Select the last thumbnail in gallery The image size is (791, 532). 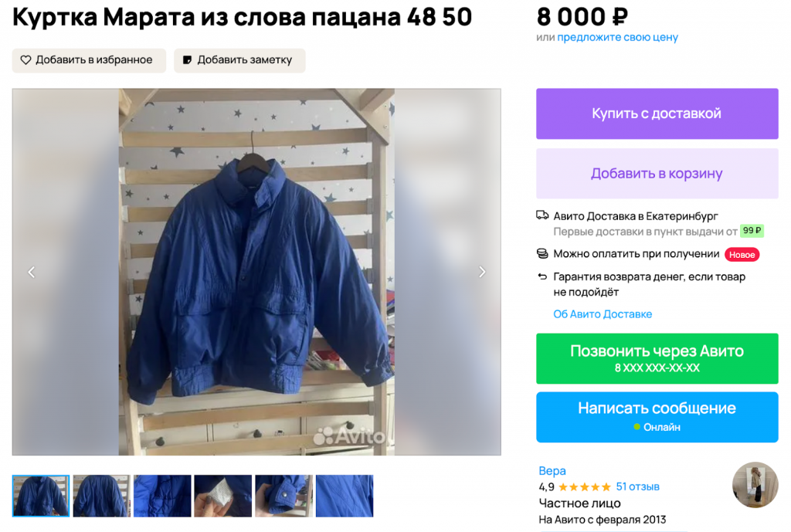tap(344, 496)
